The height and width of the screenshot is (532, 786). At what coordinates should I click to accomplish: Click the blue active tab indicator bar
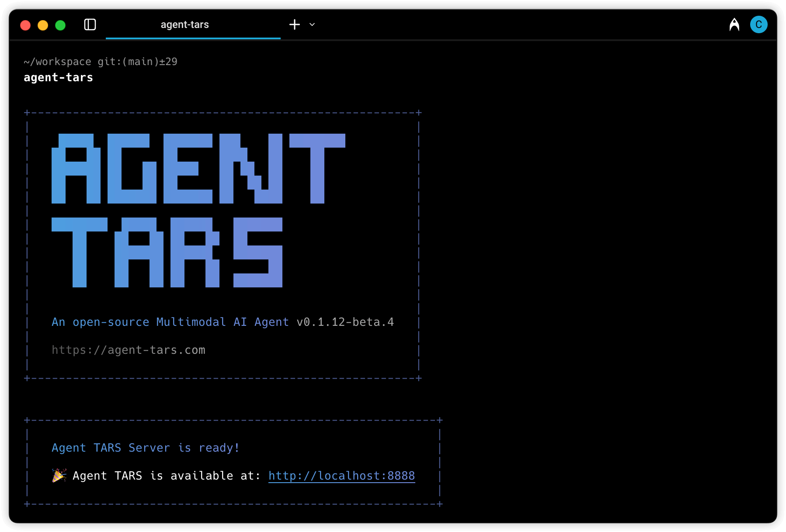point(194,39)
